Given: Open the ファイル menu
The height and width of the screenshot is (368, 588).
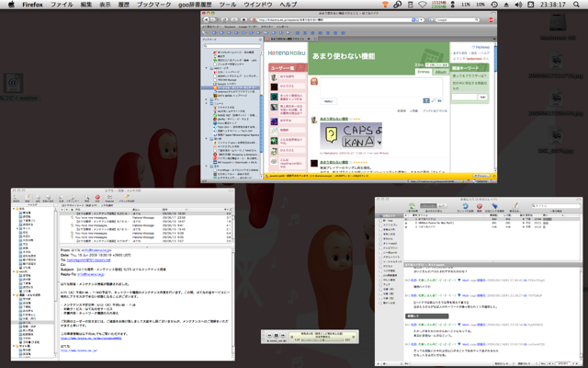Looking at the screenshot, I should 62,5.
